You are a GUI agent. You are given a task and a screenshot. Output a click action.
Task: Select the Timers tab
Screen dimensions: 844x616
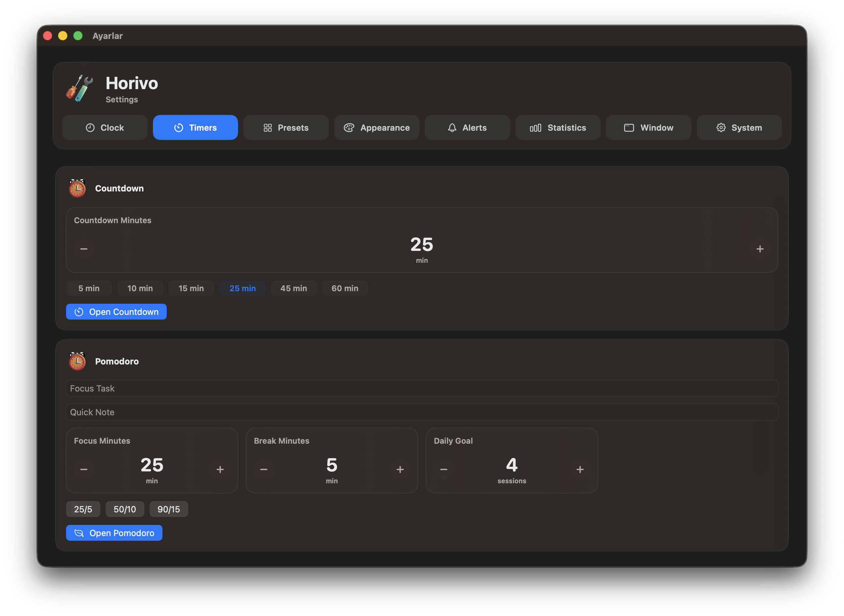pyautogui.click(x=195, y=127)
